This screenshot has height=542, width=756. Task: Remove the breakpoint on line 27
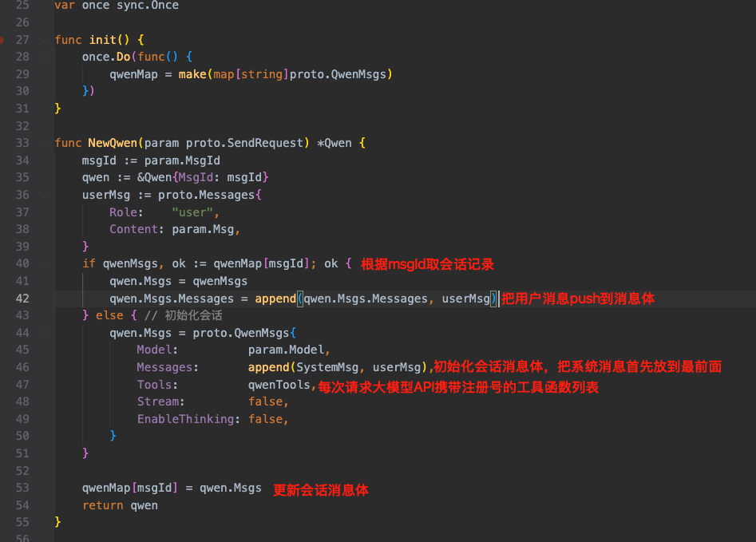click(2, 39)
